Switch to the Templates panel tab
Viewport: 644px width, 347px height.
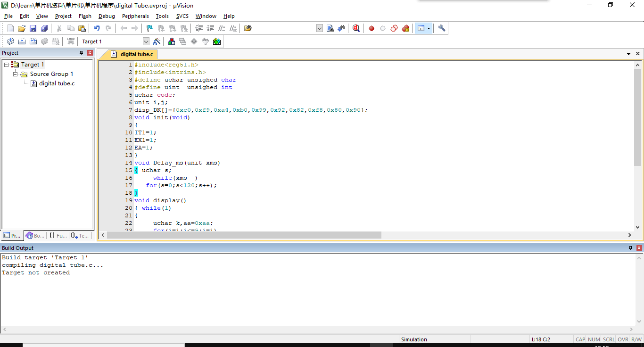[x=80, y=235]
